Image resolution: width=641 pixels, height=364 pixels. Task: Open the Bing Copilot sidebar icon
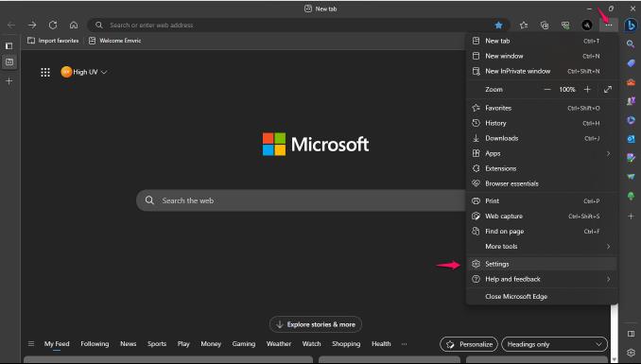(630, 26)
